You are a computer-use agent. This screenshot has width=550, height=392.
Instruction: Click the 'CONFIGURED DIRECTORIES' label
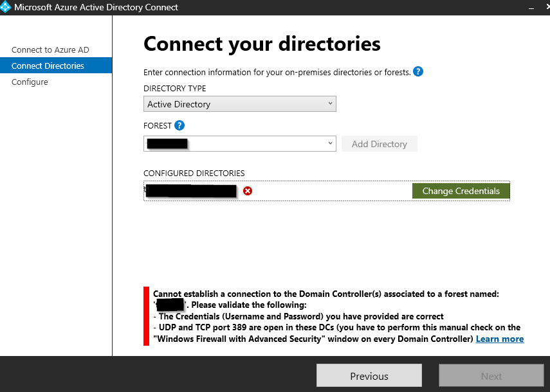pos(194,173)
